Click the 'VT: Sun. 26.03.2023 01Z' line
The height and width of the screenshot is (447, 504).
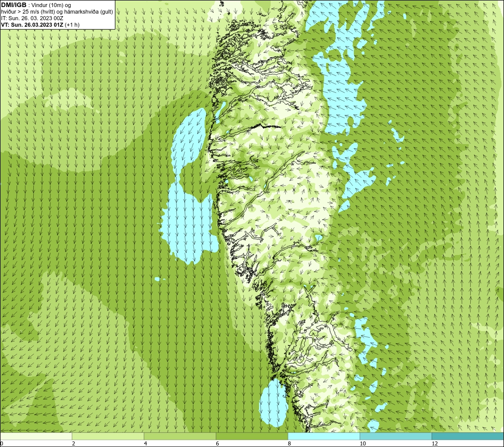32,25
